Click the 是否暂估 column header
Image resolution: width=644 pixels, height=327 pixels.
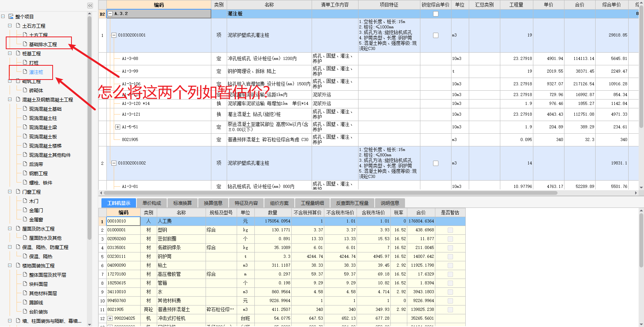(x=450, y=212)
